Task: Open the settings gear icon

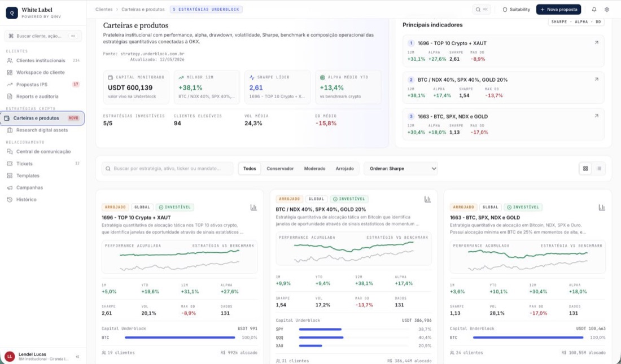Action: point(607,10)
